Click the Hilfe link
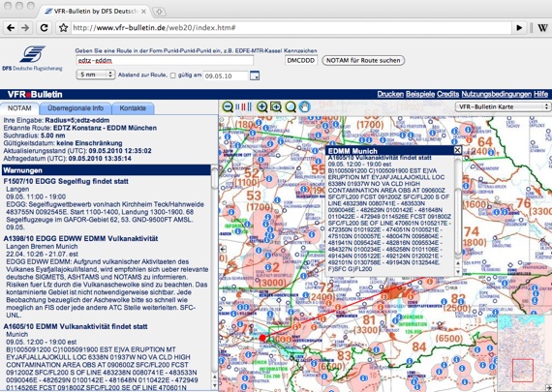The image size is (552, 392). click(540, 94)
